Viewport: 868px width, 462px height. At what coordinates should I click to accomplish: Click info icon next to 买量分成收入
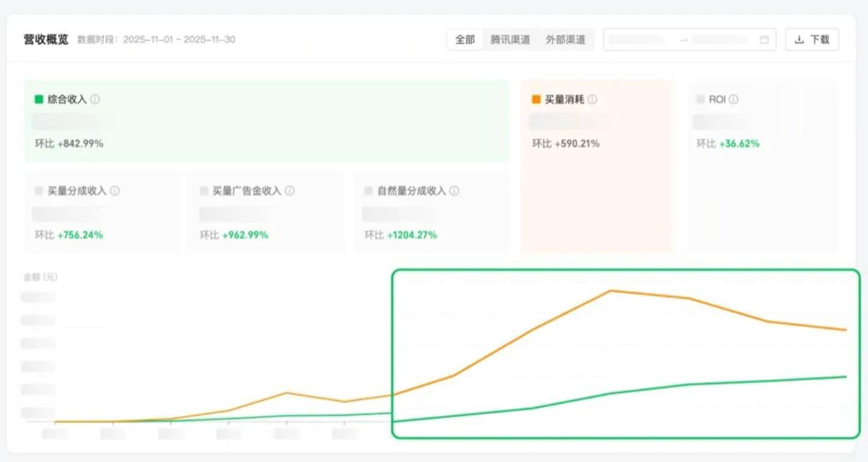point(115,191)
